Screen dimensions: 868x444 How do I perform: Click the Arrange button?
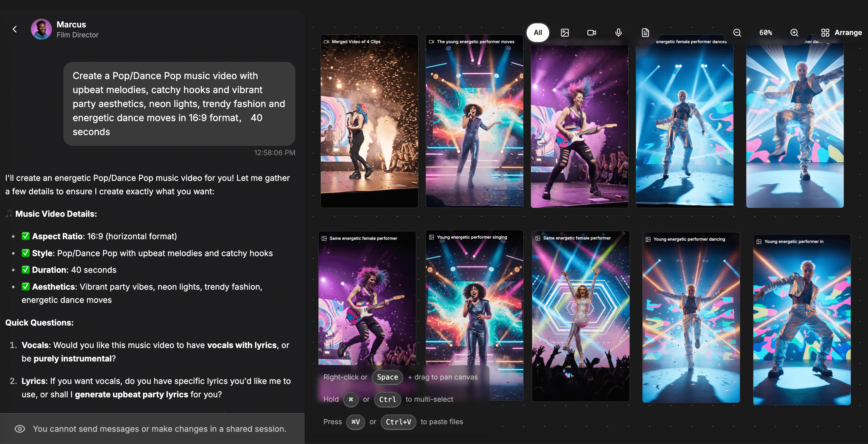point(841,33)
